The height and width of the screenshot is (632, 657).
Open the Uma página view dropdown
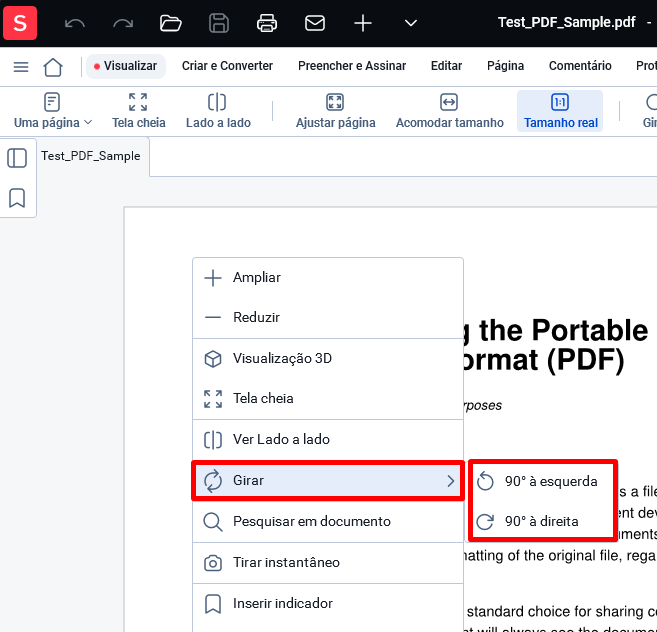coord(52,111)
